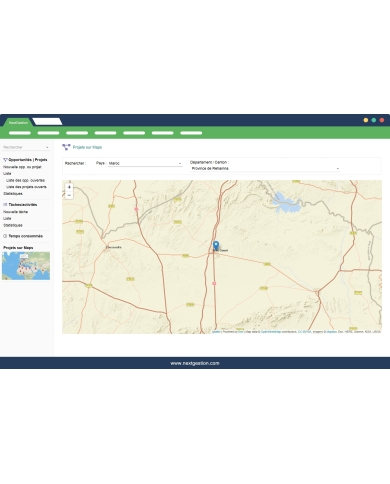The image size is (390, 484).
Task: Open Temps consommés in sidebar
Action: point(26,236)
